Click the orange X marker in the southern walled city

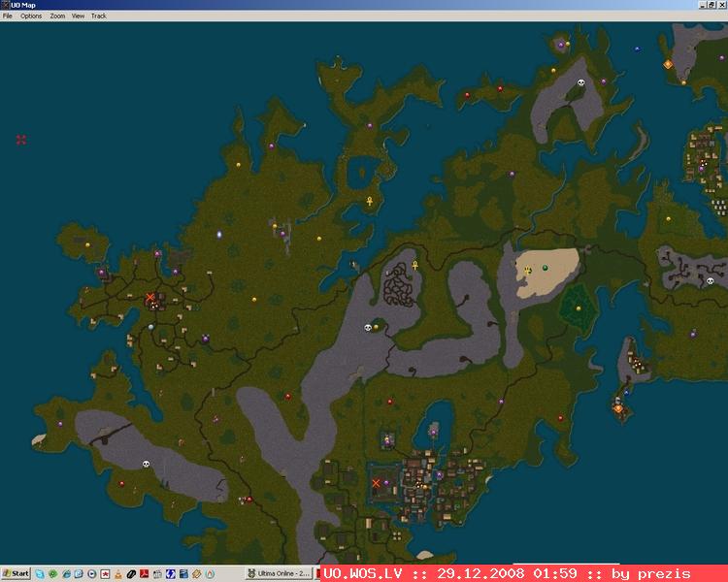point(376,483)
